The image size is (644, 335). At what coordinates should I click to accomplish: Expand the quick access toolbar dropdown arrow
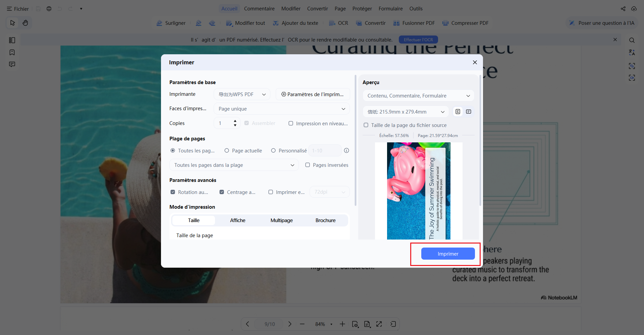(x=81, y=9)
